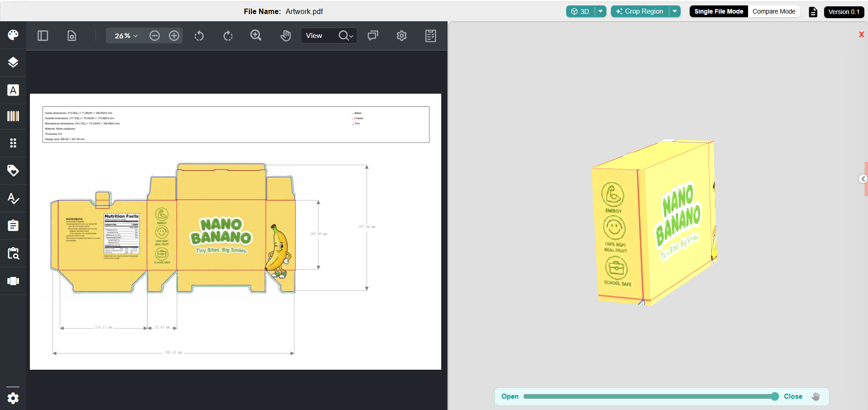Click the zoom in plus button

(x=174, y=36)
